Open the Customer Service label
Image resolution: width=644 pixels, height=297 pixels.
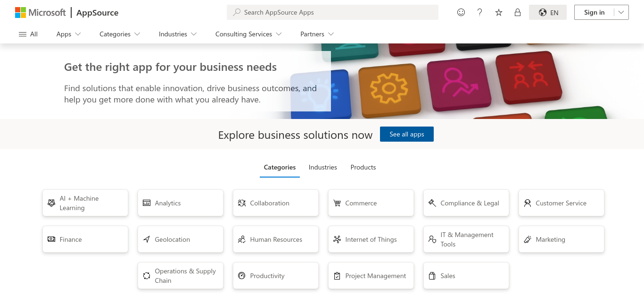561,203
